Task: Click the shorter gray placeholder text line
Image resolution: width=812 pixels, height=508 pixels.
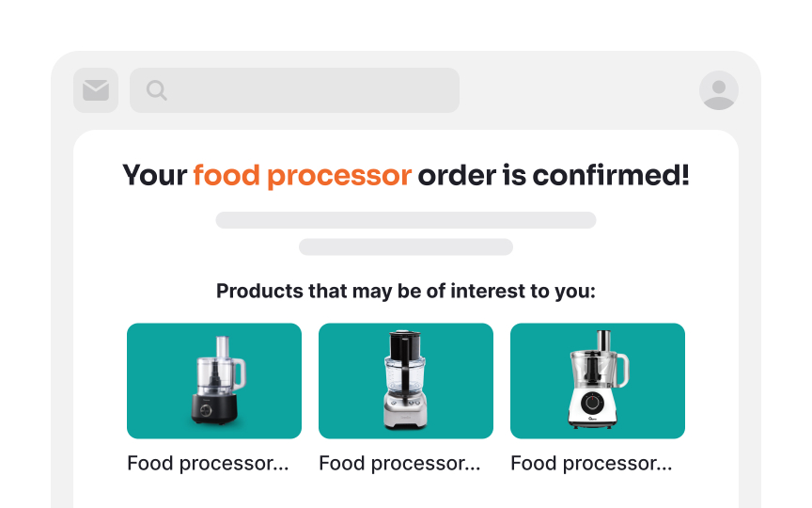Action: tap(405, 246)
